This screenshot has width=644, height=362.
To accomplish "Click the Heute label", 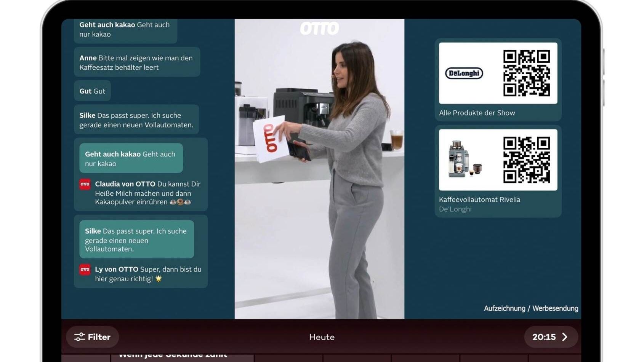I will [322, 337].
